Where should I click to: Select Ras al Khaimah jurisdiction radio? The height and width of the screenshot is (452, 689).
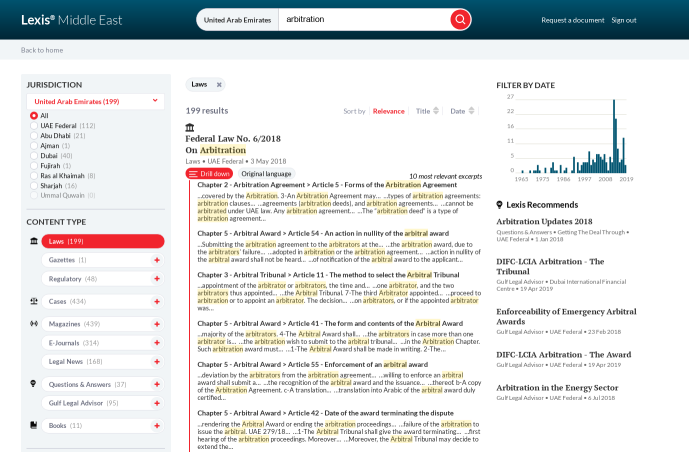click(x=34, y=176)
